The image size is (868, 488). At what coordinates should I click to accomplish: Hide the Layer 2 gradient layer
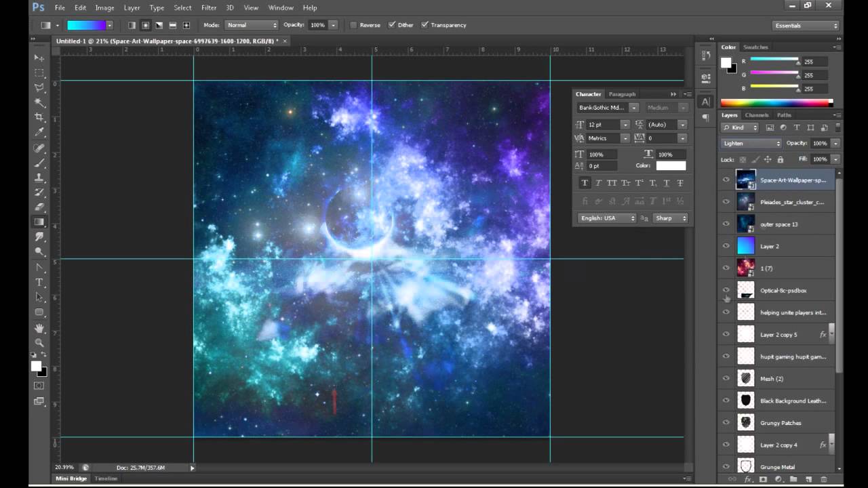pos(726,246)
